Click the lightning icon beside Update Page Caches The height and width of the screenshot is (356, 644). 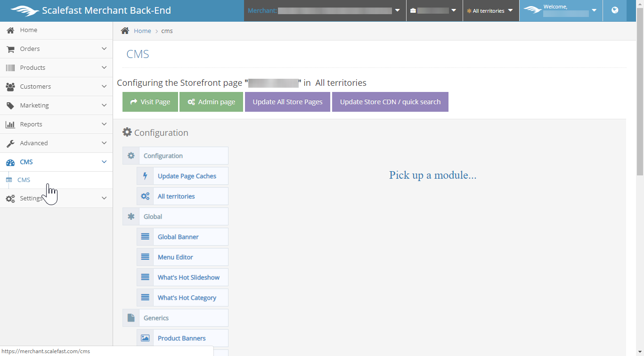tap(145, 176)
